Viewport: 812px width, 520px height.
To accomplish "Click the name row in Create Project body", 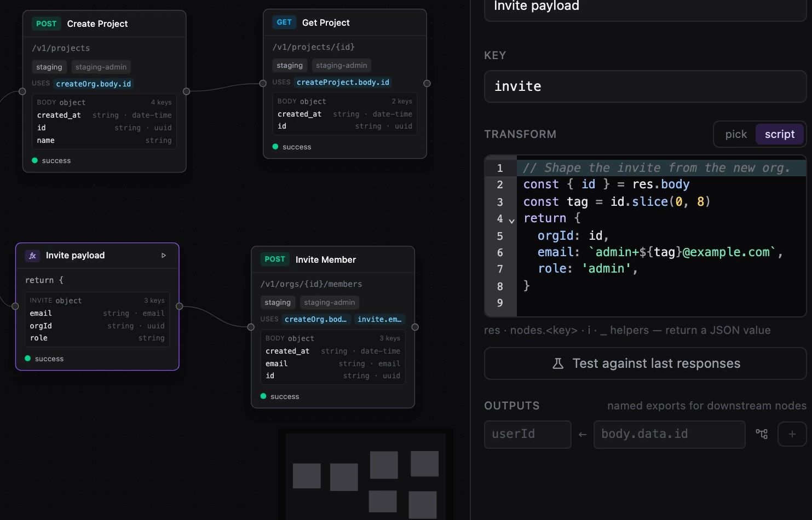I will point(104,140).
